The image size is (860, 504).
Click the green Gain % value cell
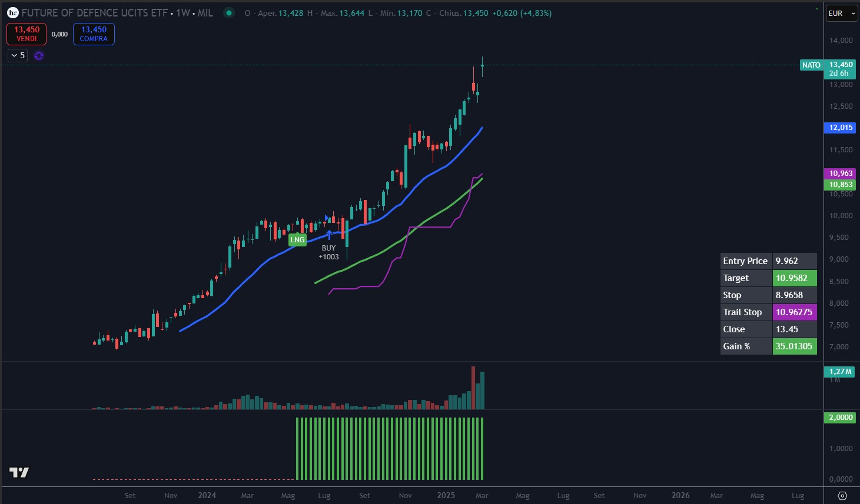(x=794, y=346)
